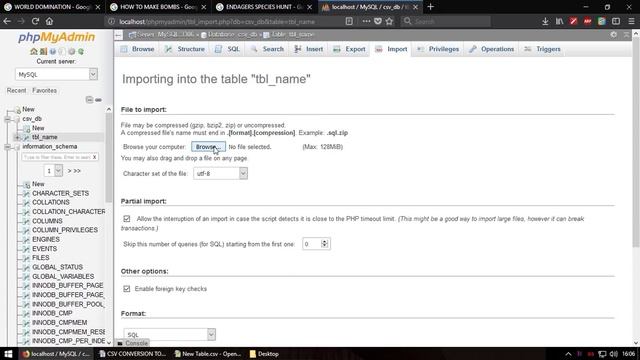640x360 pixels.
Task: Switch to ENDAGERS SPECIES HUNT browser tab
Action: [x=264, y=7]
